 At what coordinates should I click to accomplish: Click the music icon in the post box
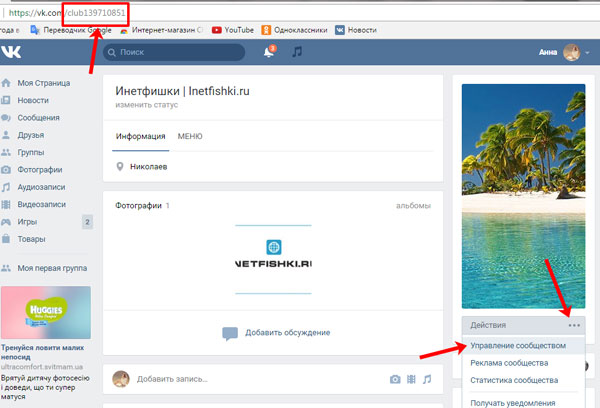point(427,380)
